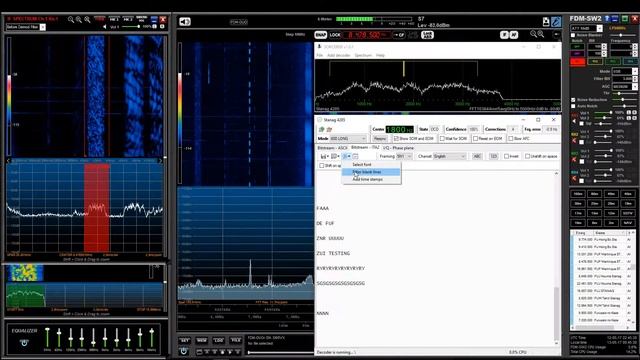Image resolution: width=640 pixels, height=360 pixels.
Task: Click the SNAP button on frequency bar
Action: tap(320, 35)
